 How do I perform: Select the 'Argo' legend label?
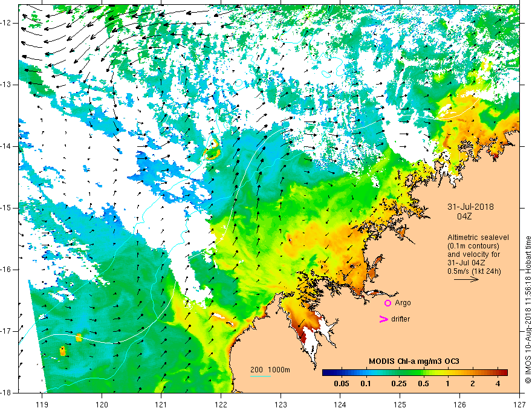(x=403, y=303)
